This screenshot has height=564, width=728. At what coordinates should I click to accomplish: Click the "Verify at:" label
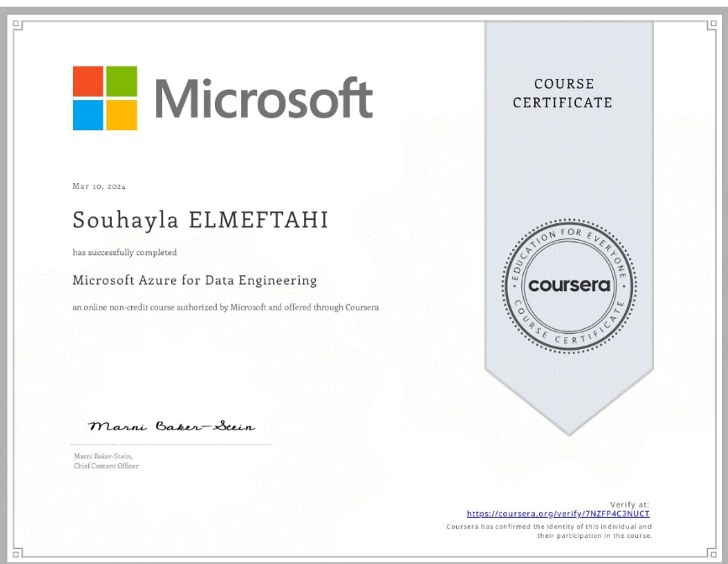(x=630, y=504)
